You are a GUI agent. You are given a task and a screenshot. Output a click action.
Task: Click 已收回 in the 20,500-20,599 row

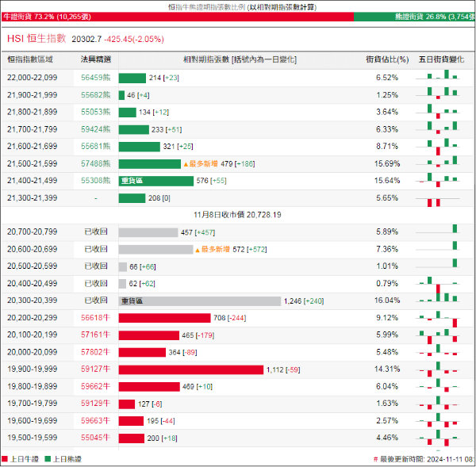96,266
